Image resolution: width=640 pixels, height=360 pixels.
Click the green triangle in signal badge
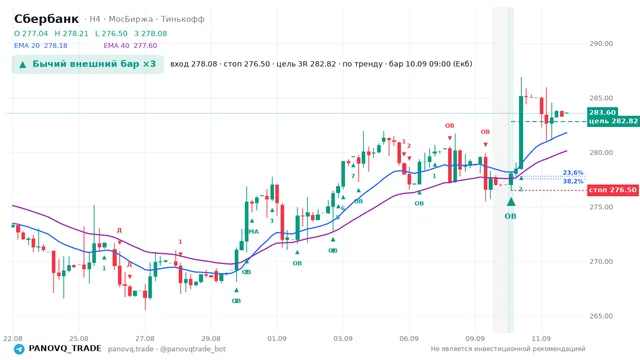pos(23,64)
